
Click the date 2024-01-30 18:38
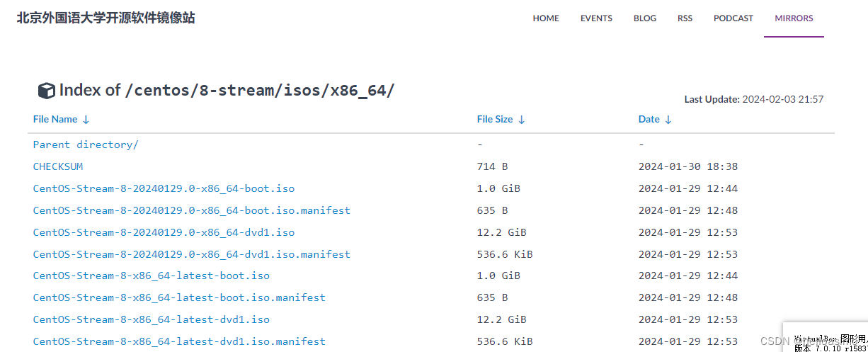point(688,166)
